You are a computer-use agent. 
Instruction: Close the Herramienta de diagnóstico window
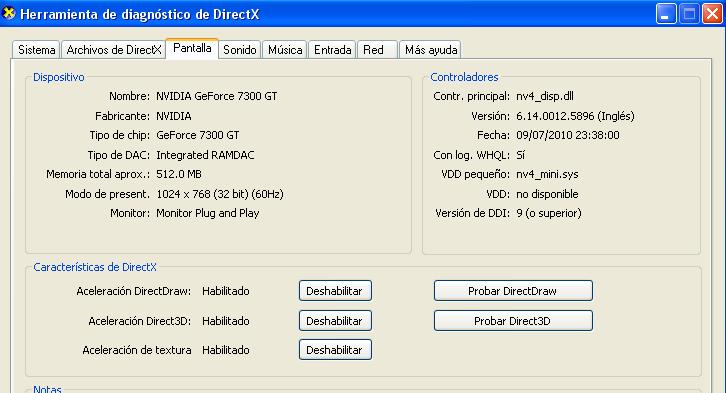coord(712,14)
